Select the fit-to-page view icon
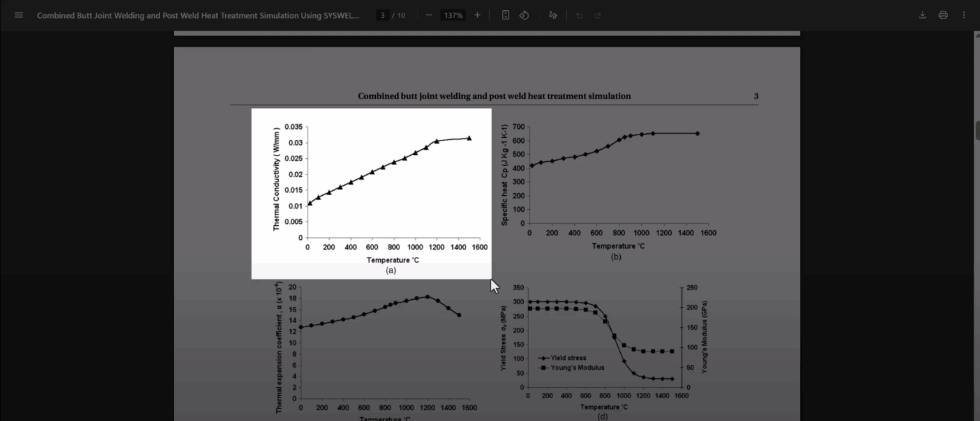 click(x=505, y=15)
